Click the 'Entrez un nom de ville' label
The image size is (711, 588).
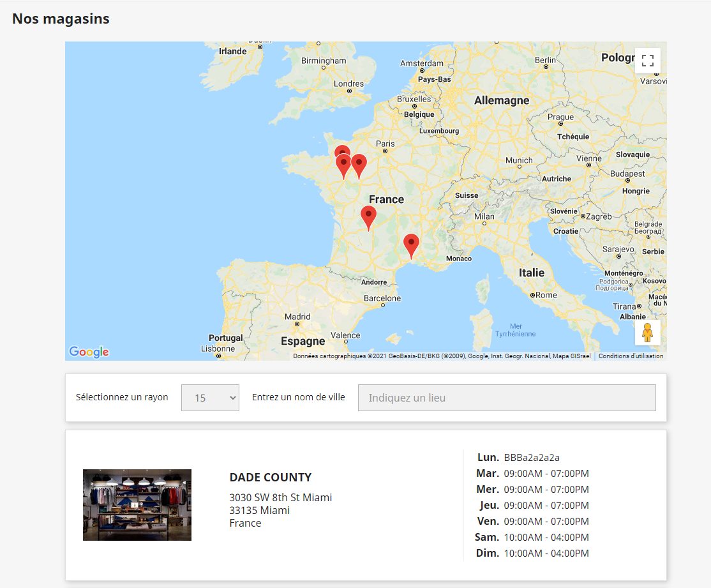coord(298,397)
